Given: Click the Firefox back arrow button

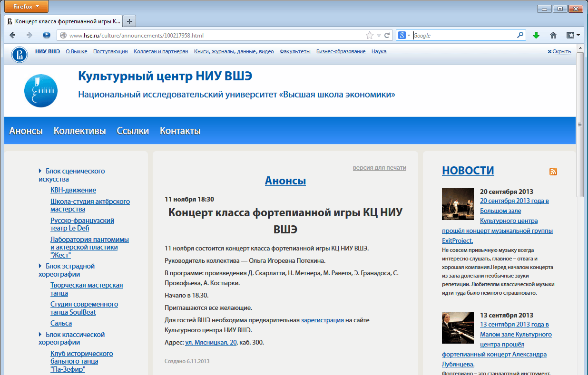Looking at the screenshot, I should [x=13, y=35].
